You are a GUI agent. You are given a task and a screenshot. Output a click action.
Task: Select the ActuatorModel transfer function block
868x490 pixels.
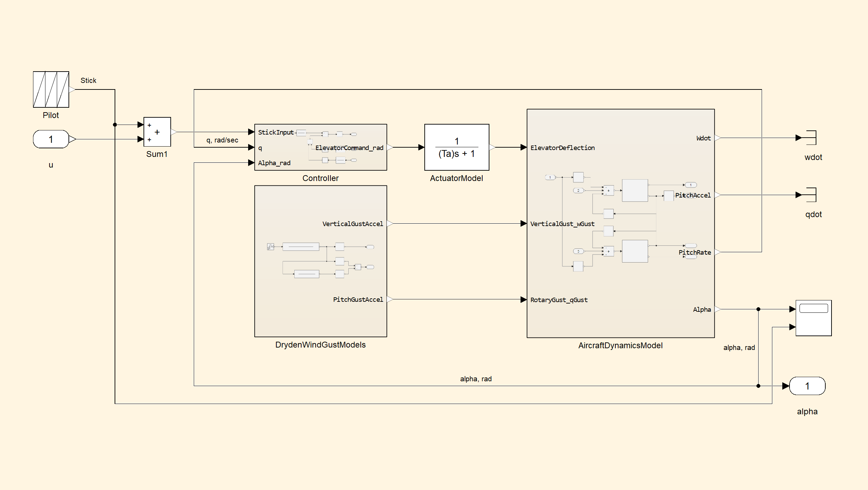pyautogui.click(x=456, y=147)
